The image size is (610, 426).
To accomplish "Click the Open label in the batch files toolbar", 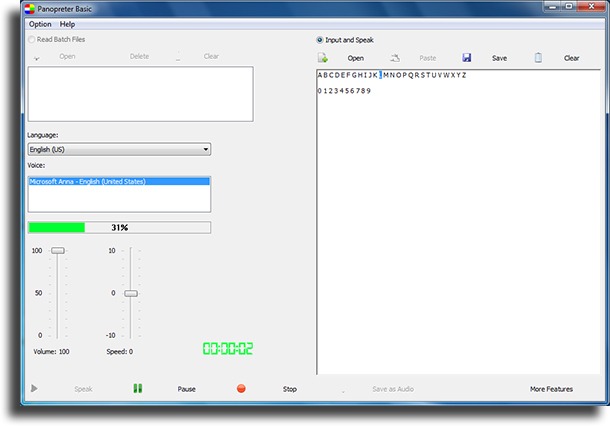I will coord(67,56).
